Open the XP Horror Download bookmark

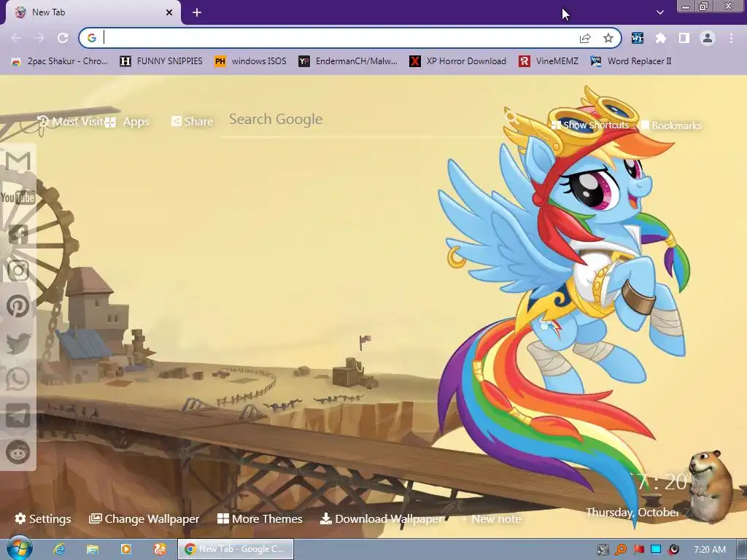[x=458, y=61]
